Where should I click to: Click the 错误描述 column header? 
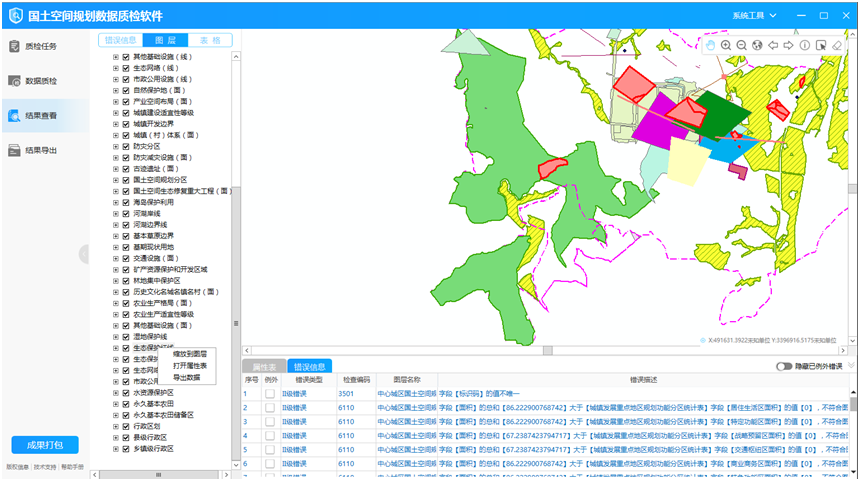(643, 380)
